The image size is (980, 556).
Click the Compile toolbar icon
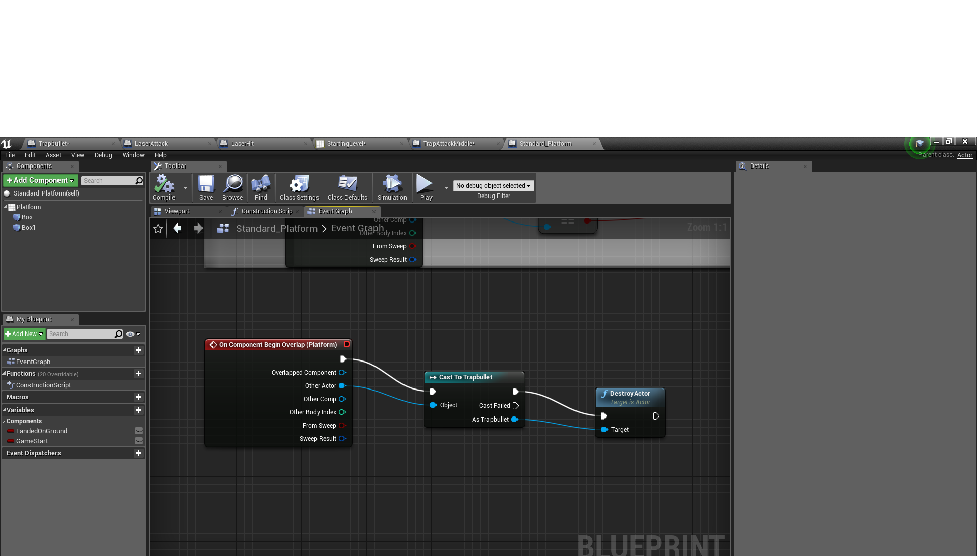[x=163, y=187]
